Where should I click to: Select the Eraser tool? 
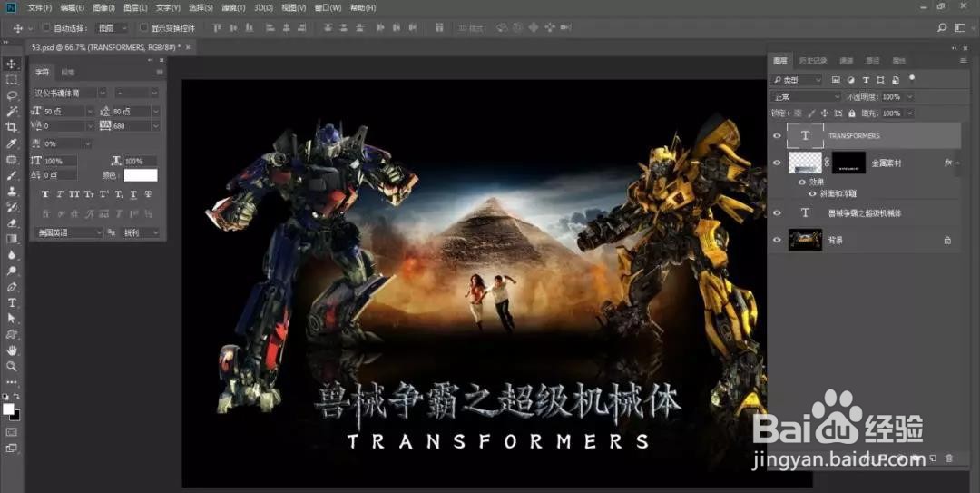pyautogui.click(x=11, y=222)
